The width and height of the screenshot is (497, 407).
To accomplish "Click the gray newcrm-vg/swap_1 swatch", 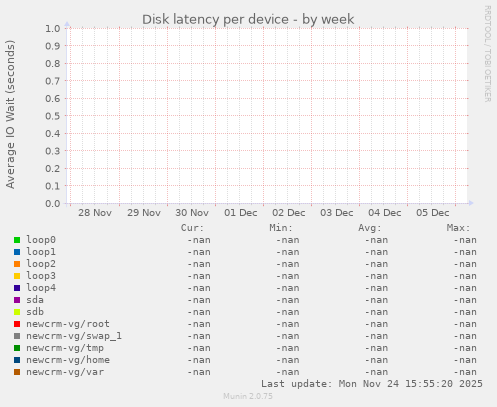I will (x=17, y=336).
